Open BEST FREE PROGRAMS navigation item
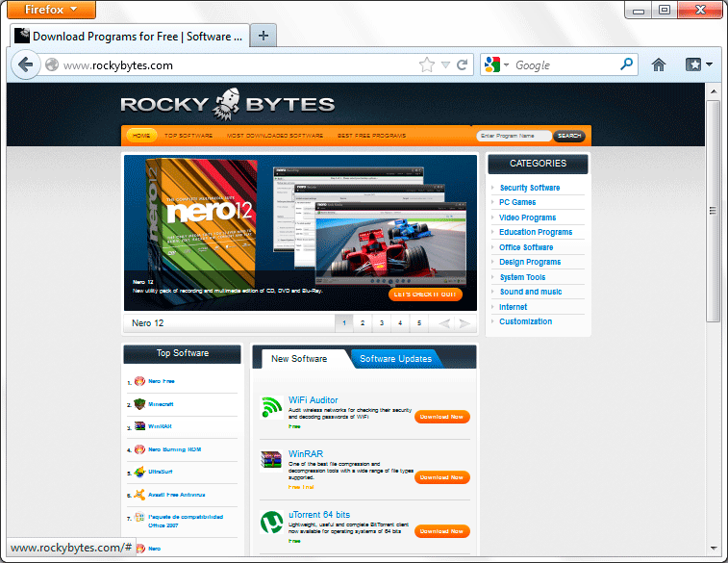 [x=371, y=136]
